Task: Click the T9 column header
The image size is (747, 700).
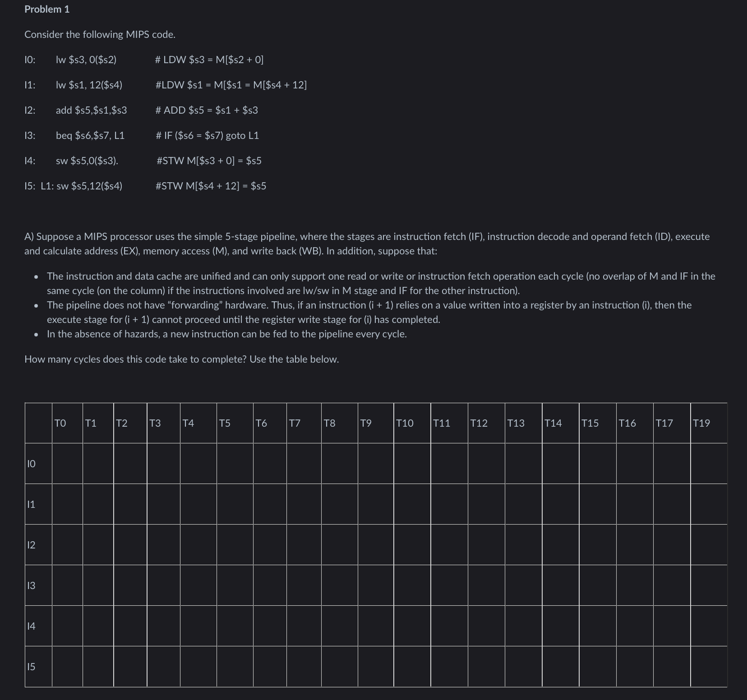Action: (x=376, y=423)
